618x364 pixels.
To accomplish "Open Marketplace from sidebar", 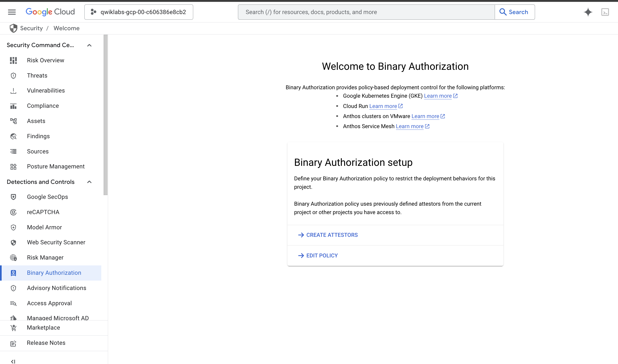I will (x=54, y=328).
